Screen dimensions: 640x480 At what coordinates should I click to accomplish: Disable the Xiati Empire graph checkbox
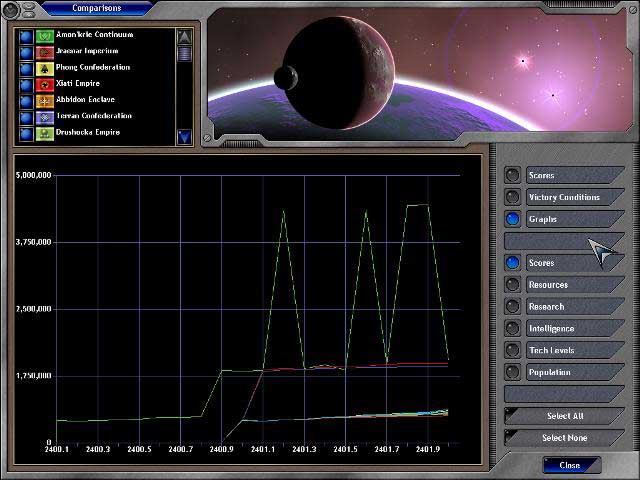[x=26, y=84]
